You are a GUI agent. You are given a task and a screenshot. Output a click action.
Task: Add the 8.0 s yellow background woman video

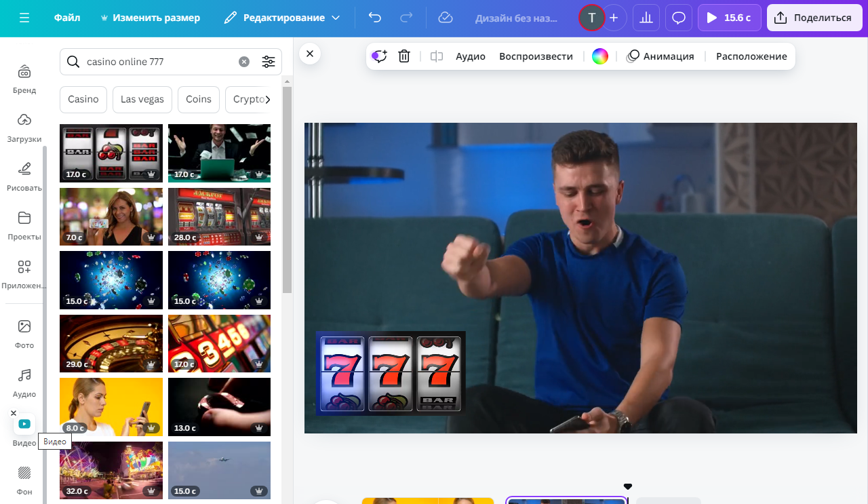click(x=111, y=407)
